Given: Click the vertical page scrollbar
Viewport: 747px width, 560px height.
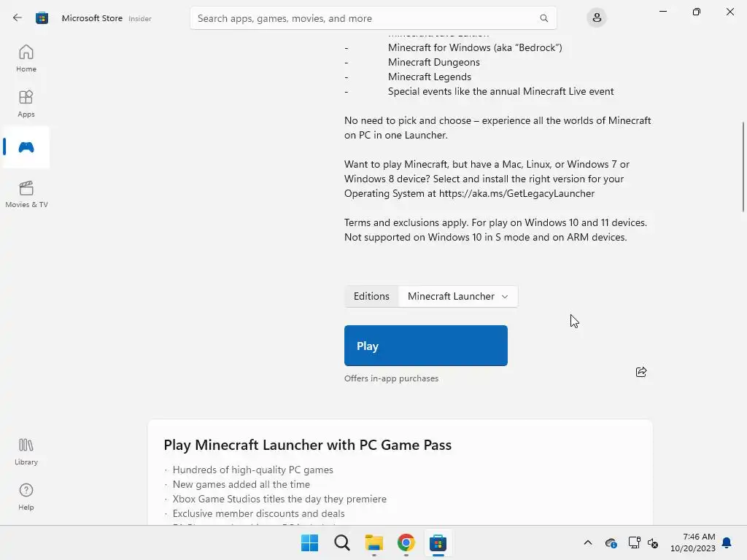Looking at the screenshot, I should tap(743, 167).
